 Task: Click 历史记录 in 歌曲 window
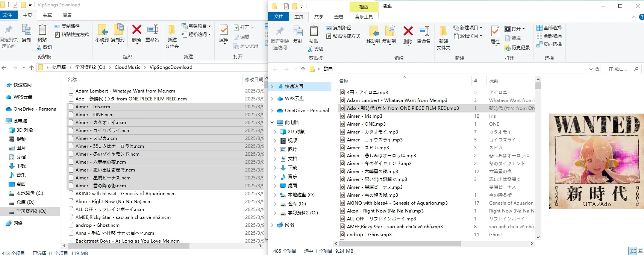(517, 48)
